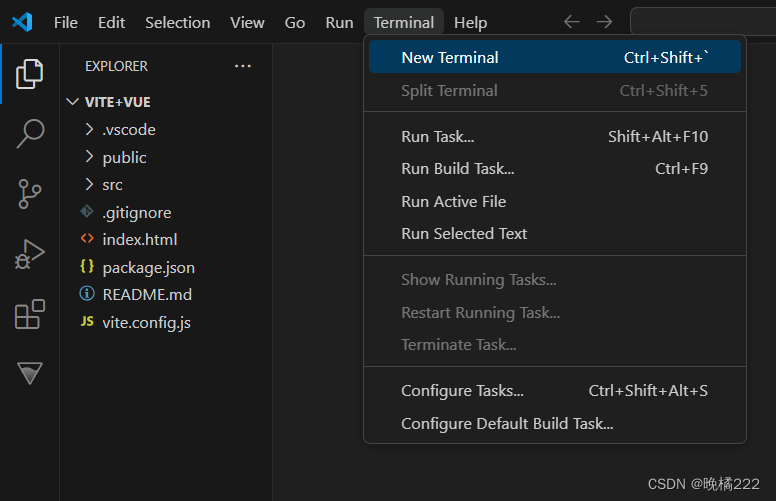The width and height of the screenshot is (776, 501).
Task: Open the File menu
Action: [x=65, y=22]
